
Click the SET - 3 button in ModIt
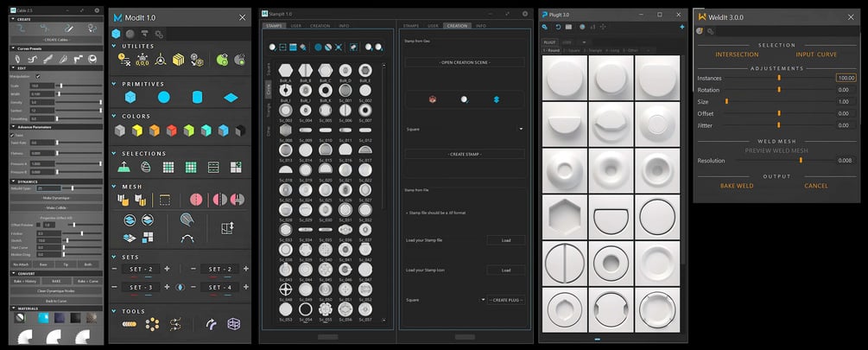(141, 288)
